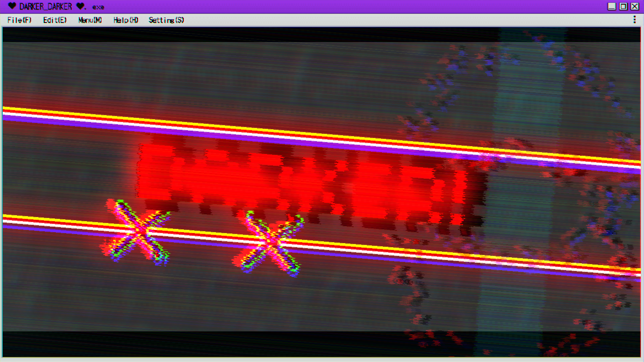Open the Help(H) menu

(x=126, y=20)
